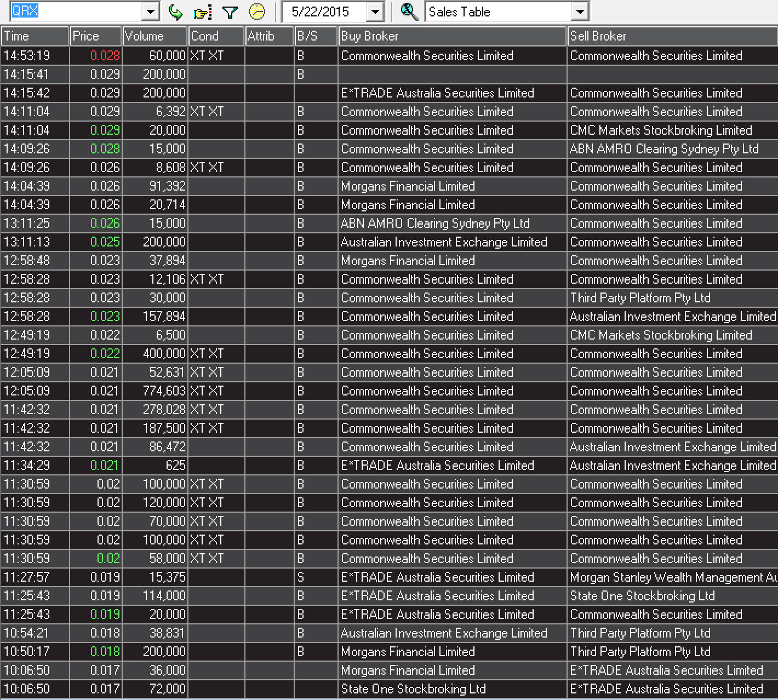Sort by the Time column header

[x=35, y=36]
